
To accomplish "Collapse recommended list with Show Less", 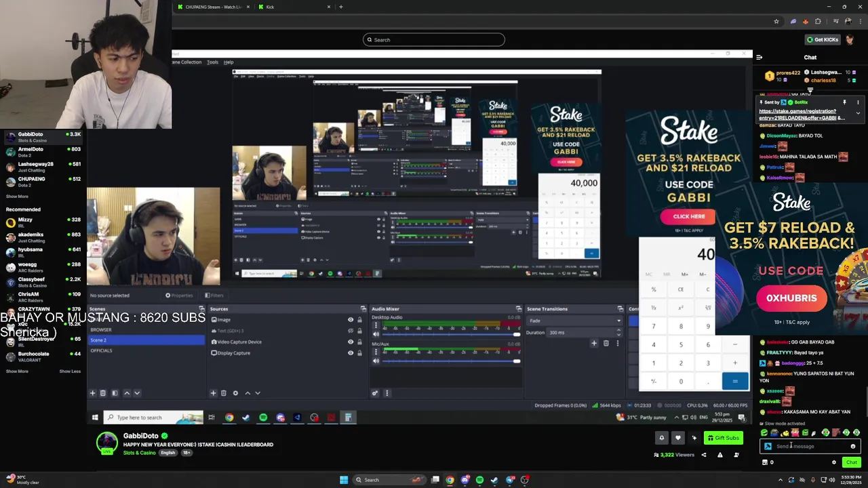I will (70, 371).
